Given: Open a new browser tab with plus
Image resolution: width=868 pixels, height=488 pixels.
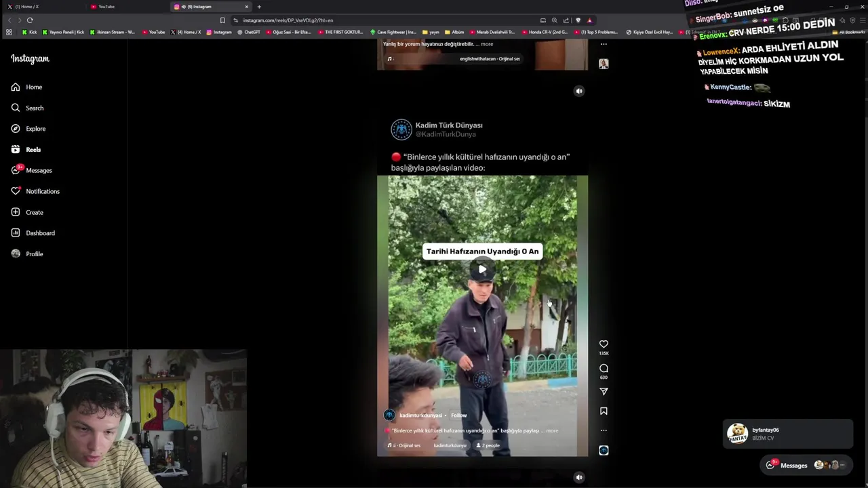Looking at the screenshot, I should click(x=259, y=7).
